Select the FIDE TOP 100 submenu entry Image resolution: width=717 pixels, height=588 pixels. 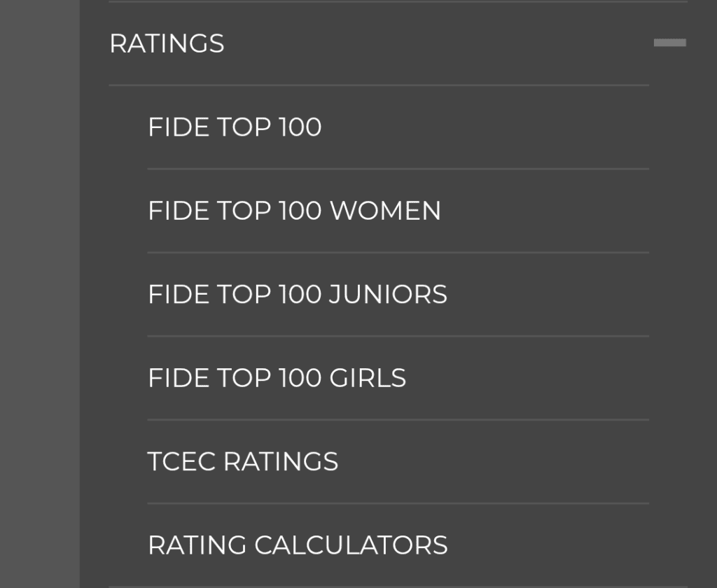(235, 127)
